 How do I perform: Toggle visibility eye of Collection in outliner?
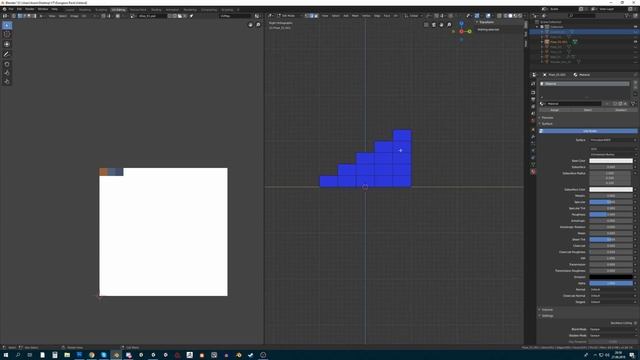click(x=636, y=27)
